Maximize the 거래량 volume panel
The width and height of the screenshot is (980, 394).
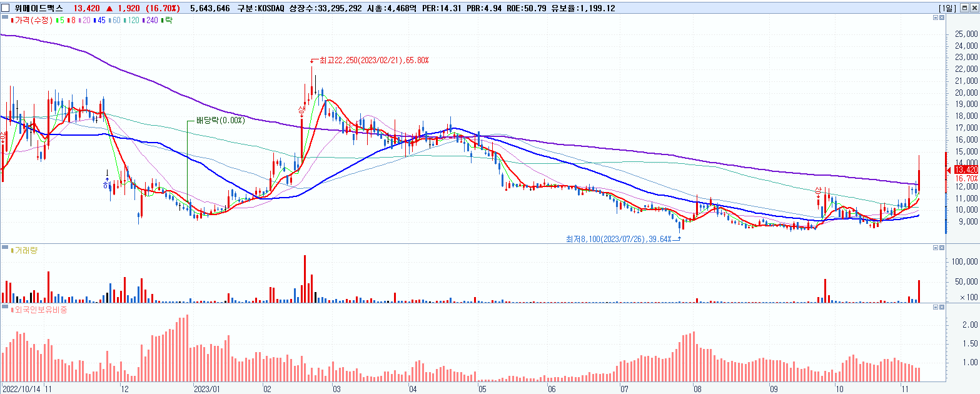click(x=936, y=247)
